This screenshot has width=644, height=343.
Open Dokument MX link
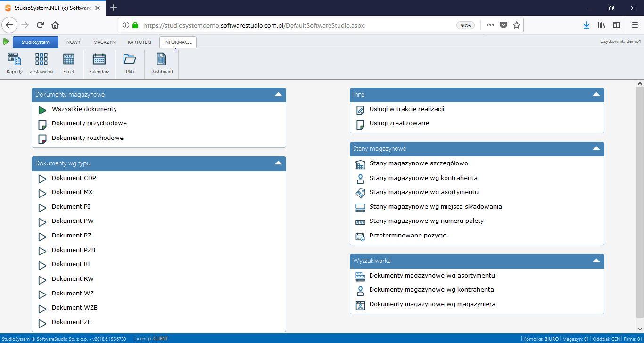coord(72,192)
